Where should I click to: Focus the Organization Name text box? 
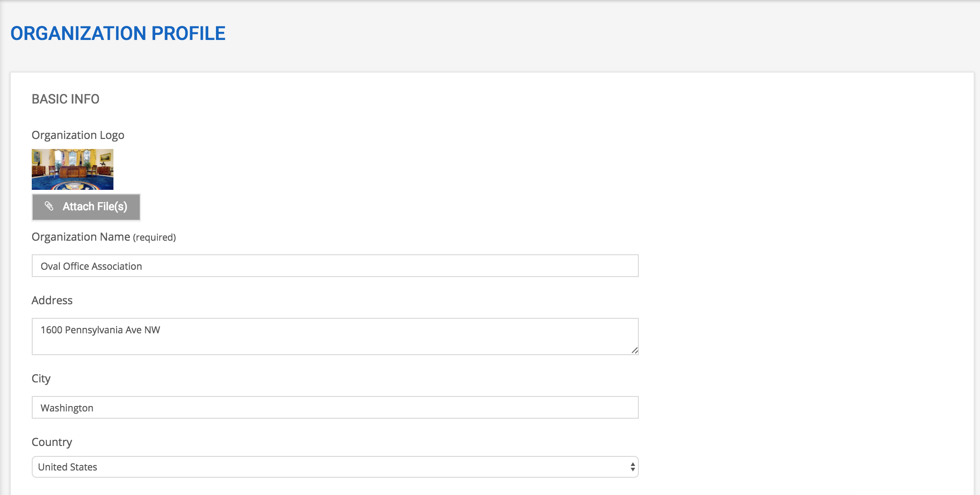coord(335,266)
